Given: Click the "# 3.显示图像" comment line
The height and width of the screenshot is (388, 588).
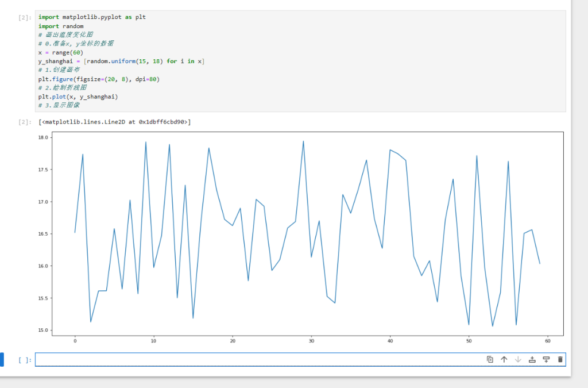Looking at the screenshot, I should (59, 105).
